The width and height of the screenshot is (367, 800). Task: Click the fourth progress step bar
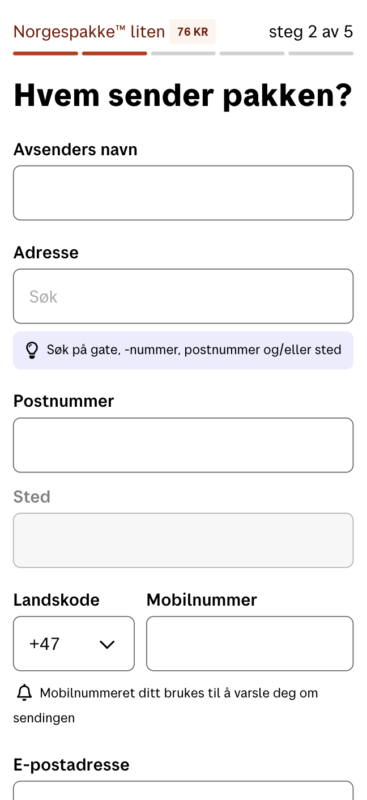click(x=252, y=53)
